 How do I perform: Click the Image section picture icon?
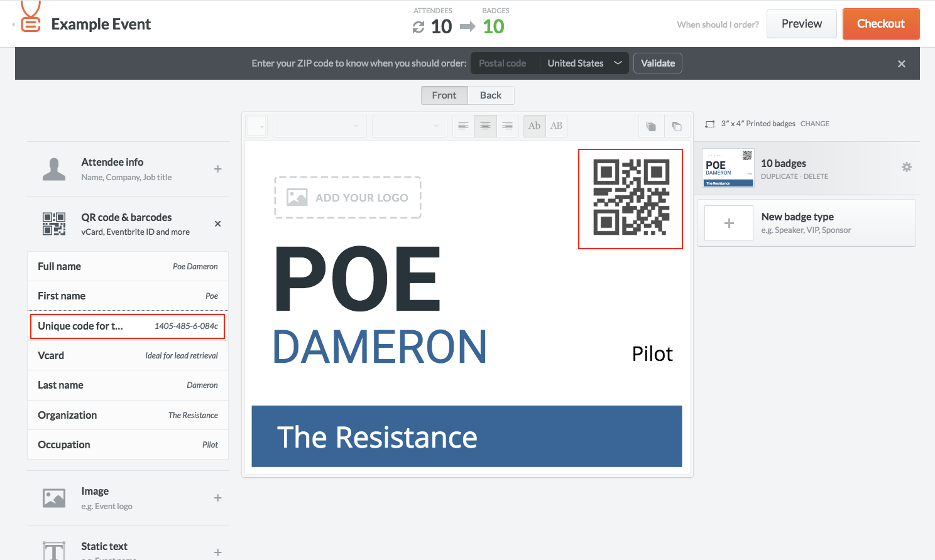point(54,498)
